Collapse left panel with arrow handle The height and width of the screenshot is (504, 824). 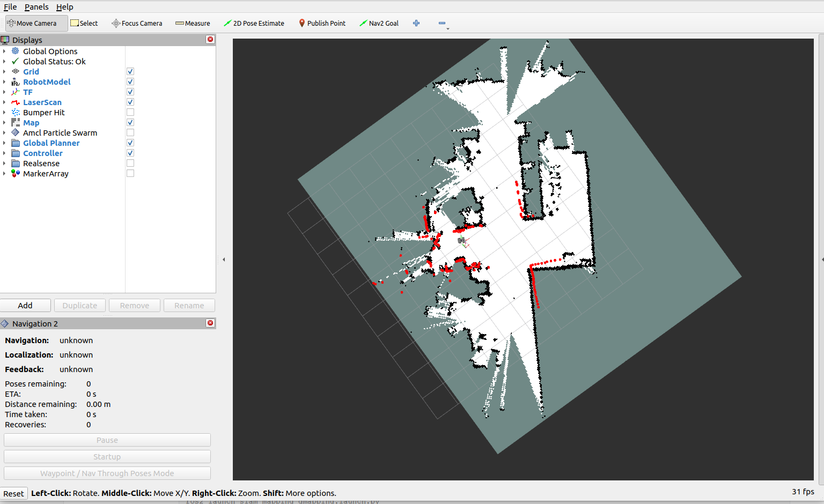click(224, 260)
